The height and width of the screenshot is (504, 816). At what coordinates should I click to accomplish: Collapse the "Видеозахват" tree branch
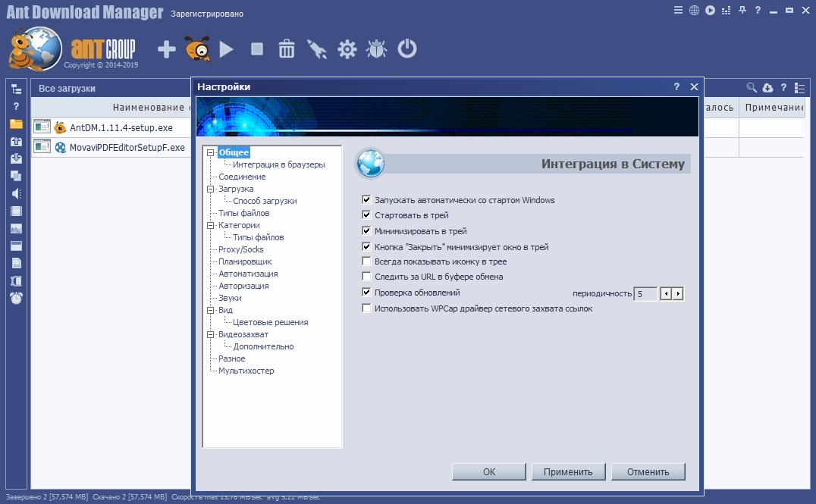[x=211, y=334]
